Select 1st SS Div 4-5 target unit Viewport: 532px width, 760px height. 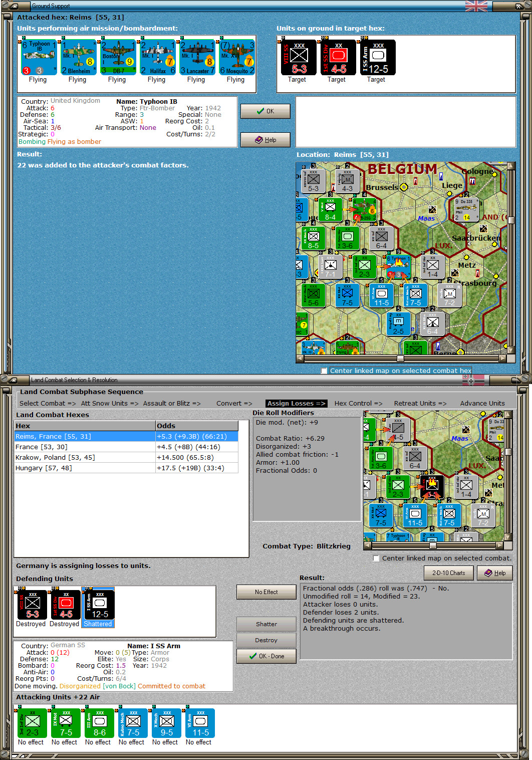[x=338, y=58]
